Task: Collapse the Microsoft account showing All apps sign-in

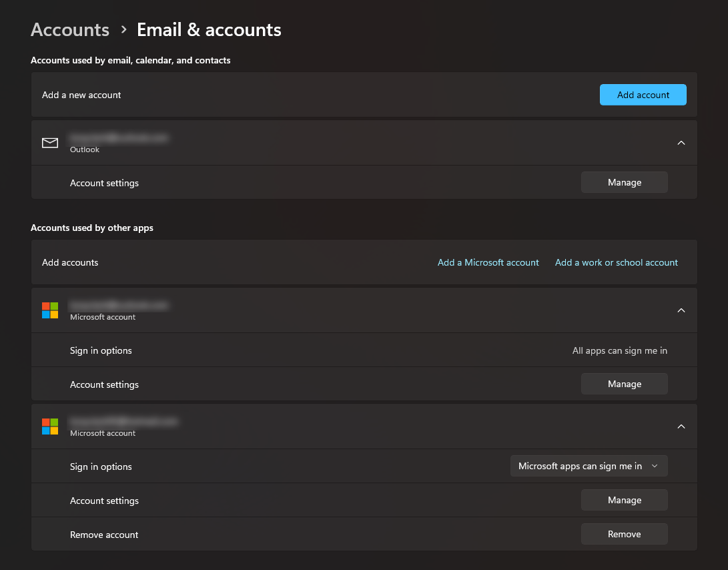Action: click(x=681, y=310)
